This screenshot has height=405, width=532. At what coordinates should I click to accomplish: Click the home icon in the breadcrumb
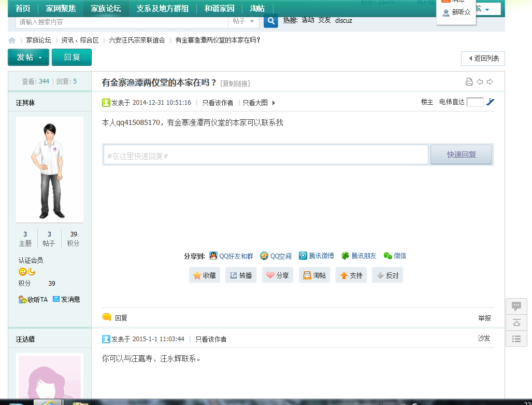click(x=12, y=40)
